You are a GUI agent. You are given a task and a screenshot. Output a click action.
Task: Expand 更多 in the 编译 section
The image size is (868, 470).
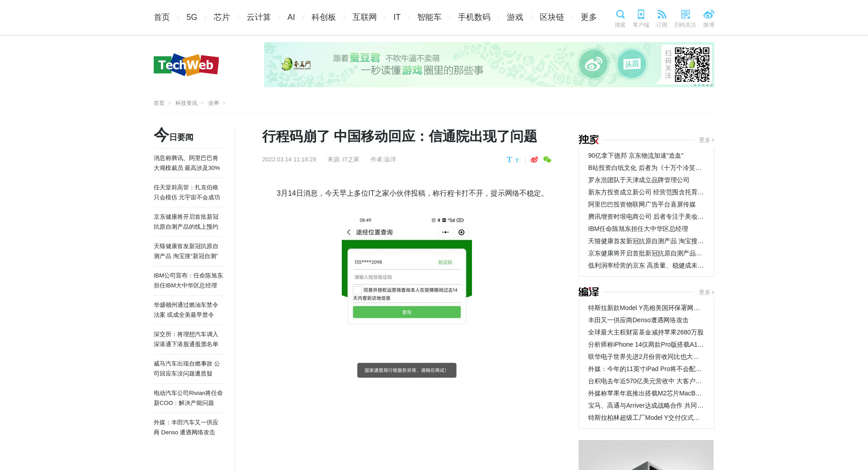pyautogui.click(x=706, y=292)
